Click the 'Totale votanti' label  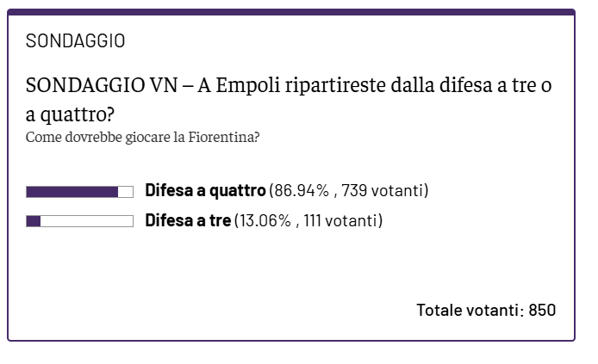468,311
